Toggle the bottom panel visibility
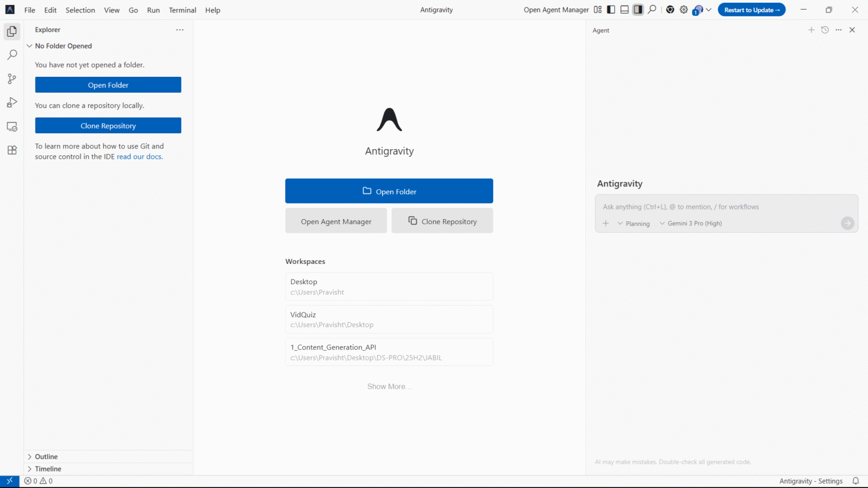Image resolution: width=868 pixels, height=488 pixels. [x=624, y=10]
